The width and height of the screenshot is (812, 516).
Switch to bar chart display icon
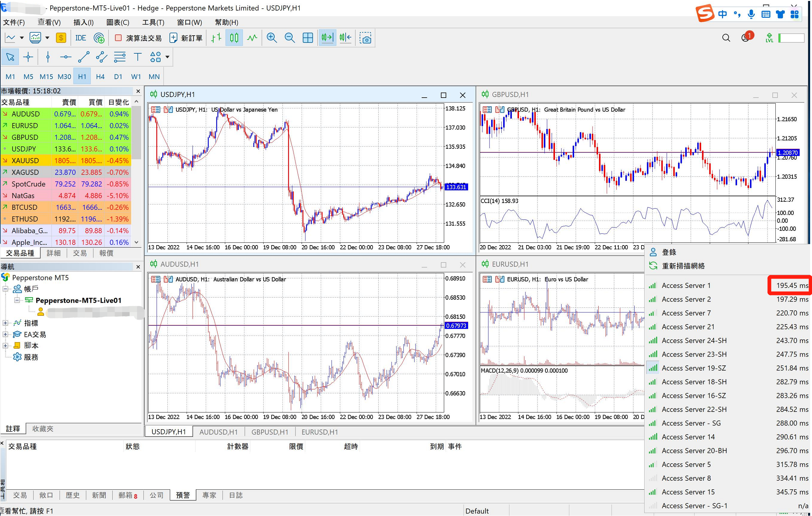pos(216,38)
